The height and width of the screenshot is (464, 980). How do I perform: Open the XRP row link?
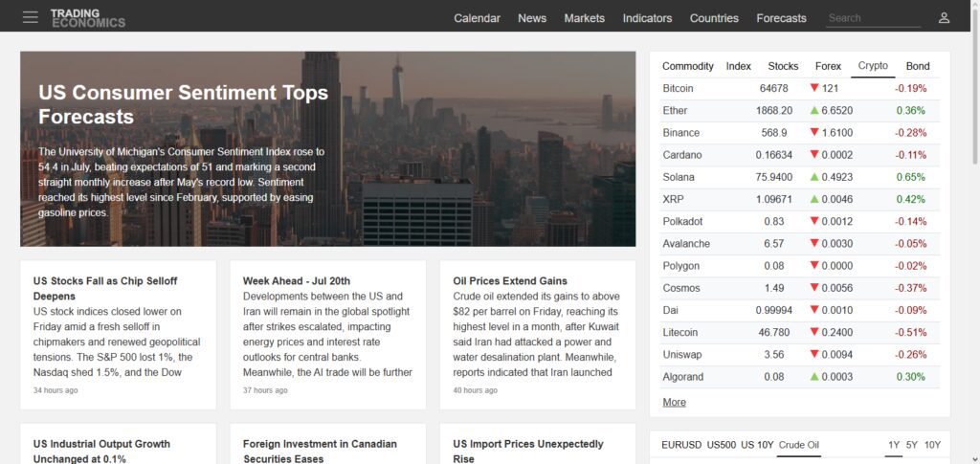point(673,199)
